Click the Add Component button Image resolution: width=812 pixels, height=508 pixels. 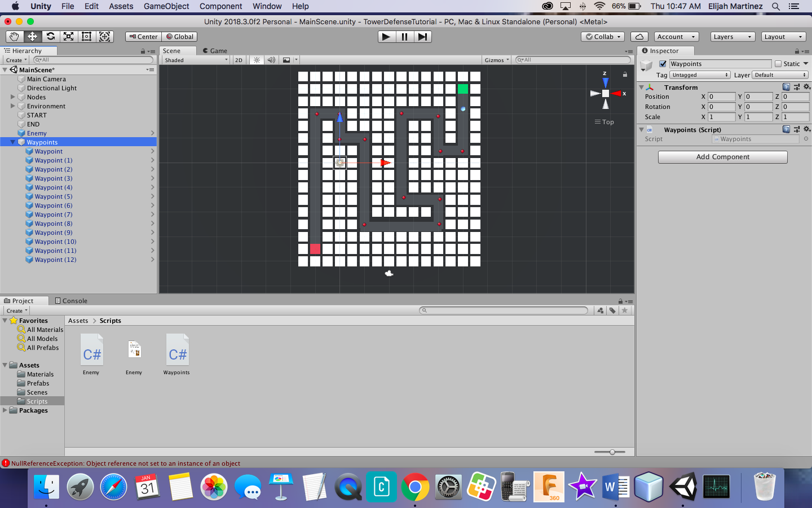(722, 157)
